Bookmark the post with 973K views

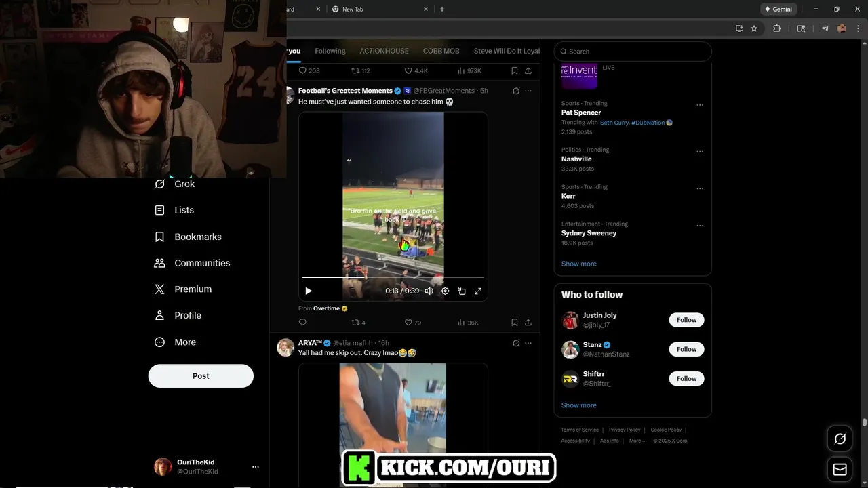pyautogui.click(x=515, y=70)
